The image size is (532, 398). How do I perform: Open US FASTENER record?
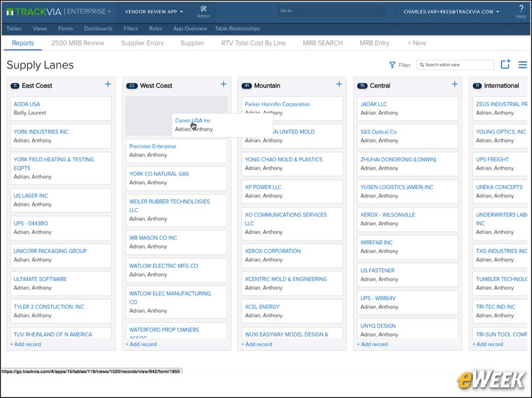tap(377, 270)
